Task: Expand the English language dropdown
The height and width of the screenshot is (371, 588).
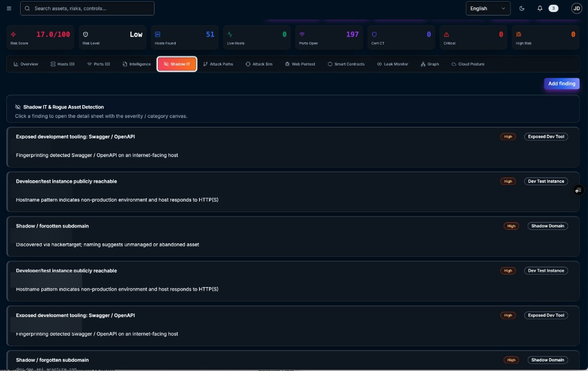Action: pyautogui.click(x=488, y=8)
